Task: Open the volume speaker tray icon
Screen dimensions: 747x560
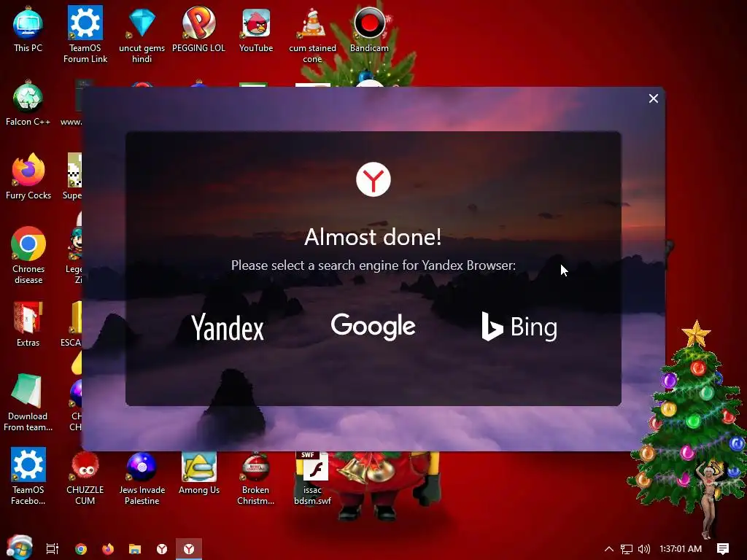Action: tap(644, 549)
